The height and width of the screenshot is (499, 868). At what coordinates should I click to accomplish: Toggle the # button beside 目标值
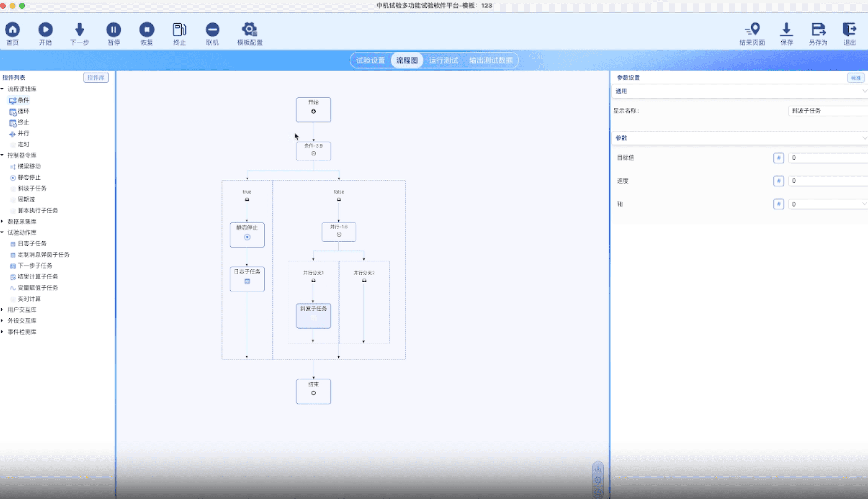tap(778, 158)
